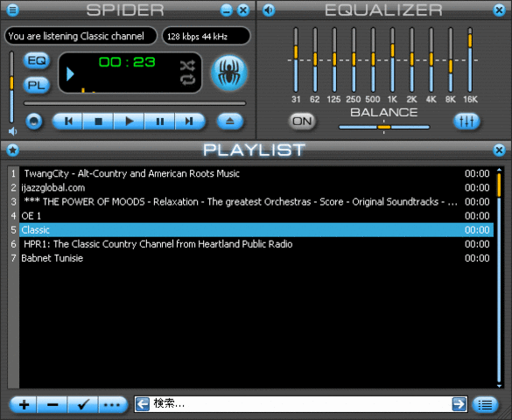Click the 16K equalizer band slider
The image size is (512, 420).
point(470,59)
